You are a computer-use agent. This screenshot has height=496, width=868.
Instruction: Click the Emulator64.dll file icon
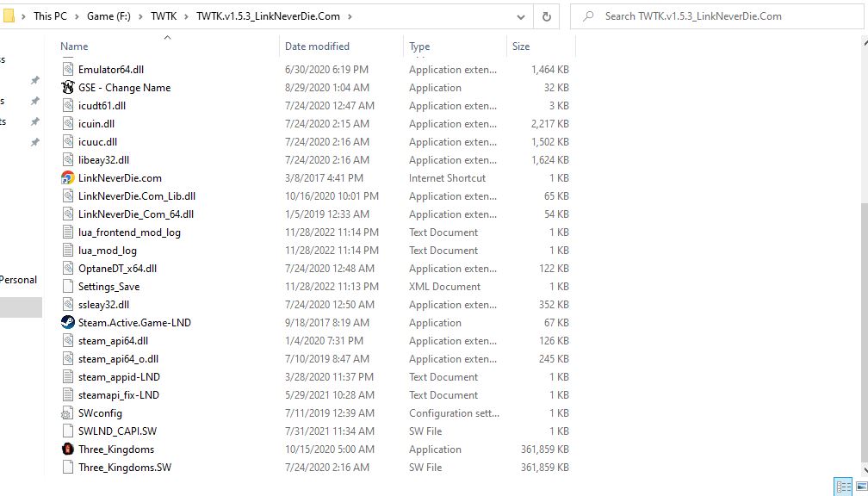pyautogui.click(x=68, y=69)
